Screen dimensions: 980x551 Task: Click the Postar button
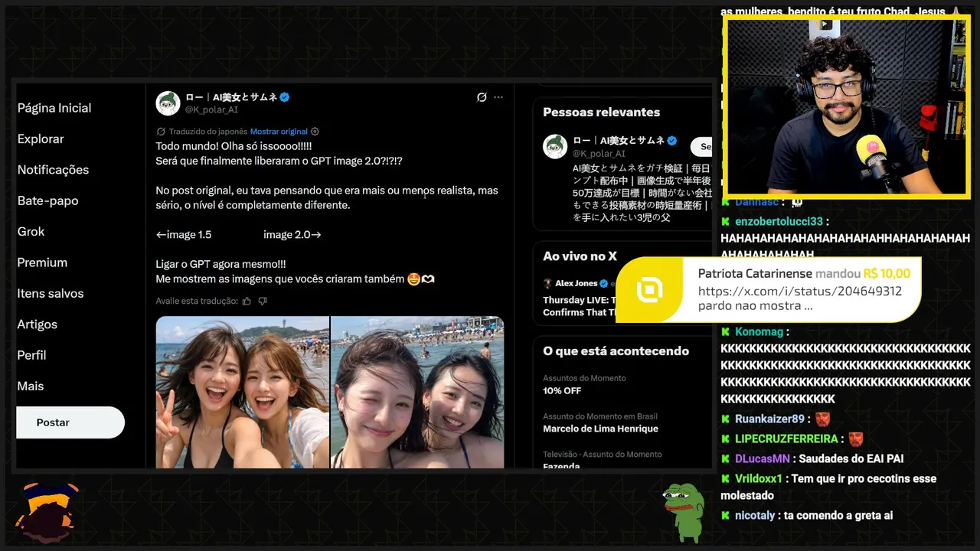click(x=70, y=422)
